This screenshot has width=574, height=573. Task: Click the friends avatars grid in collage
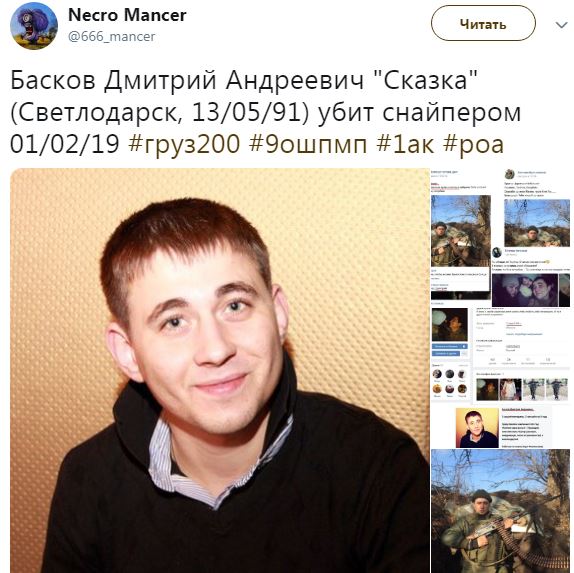click(x=450, y=383)
